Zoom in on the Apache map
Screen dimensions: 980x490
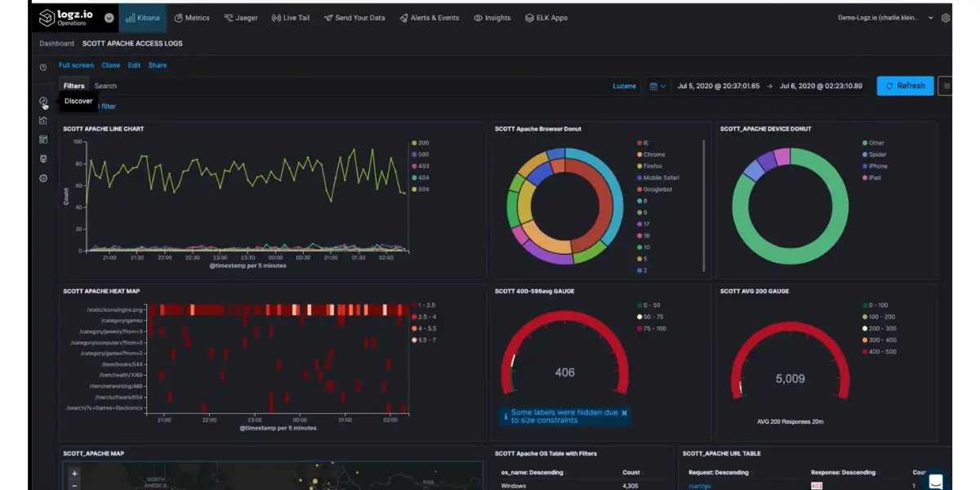coord(74,474)
